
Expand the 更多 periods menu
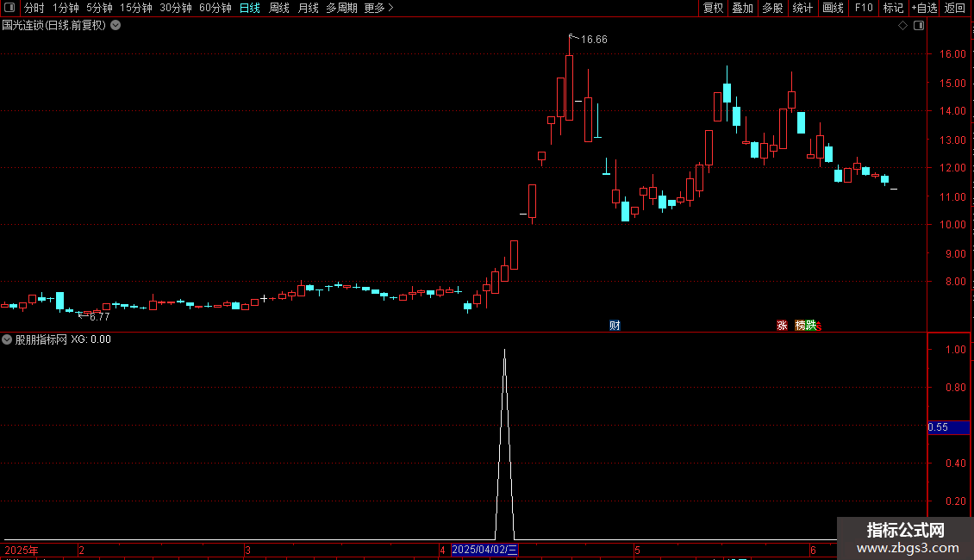[x=379, y=8]
